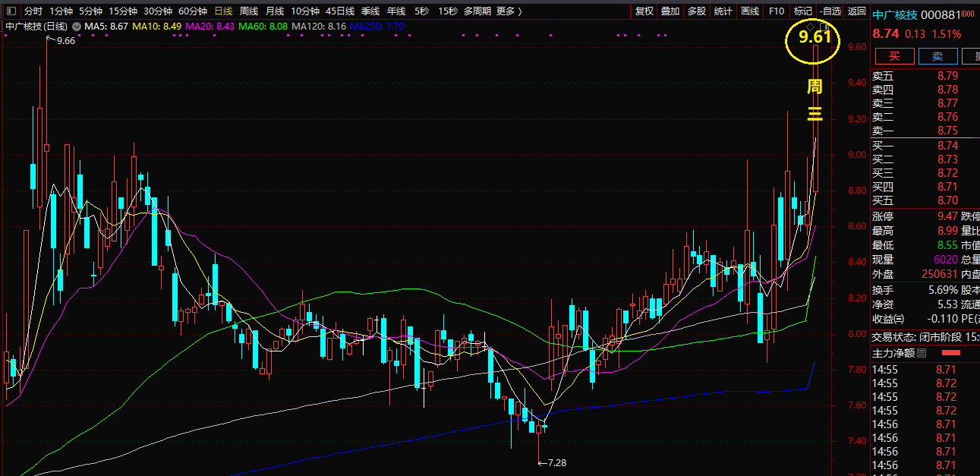
Task: Click the diamond icon atop chart
Action: (811, 28)
